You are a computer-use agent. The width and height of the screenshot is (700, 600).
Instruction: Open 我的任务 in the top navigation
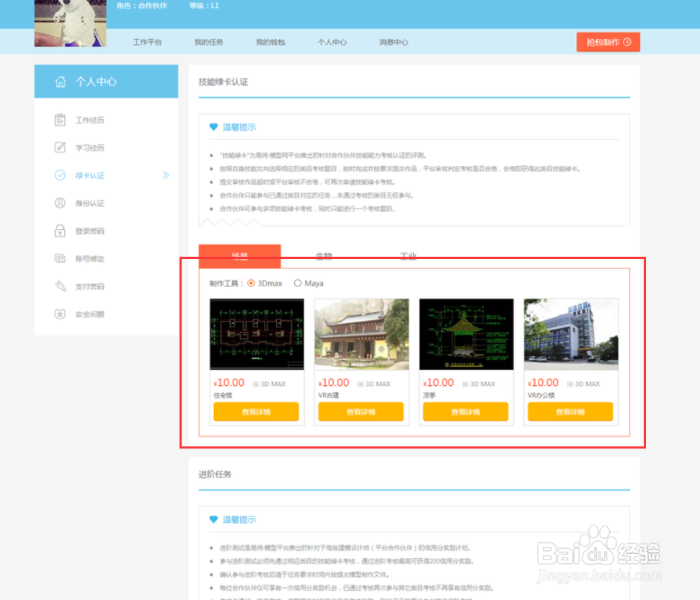coord(208,42)
